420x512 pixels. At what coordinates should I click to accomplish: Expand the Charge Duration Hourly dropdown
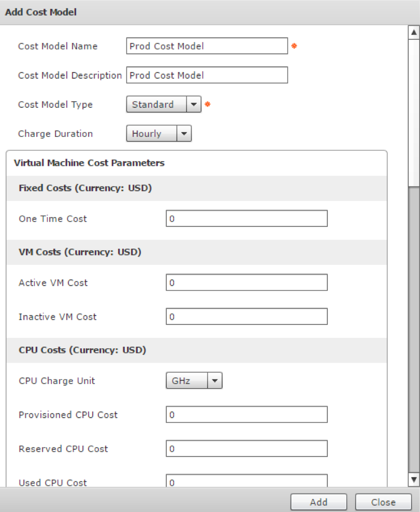point(158,134)
